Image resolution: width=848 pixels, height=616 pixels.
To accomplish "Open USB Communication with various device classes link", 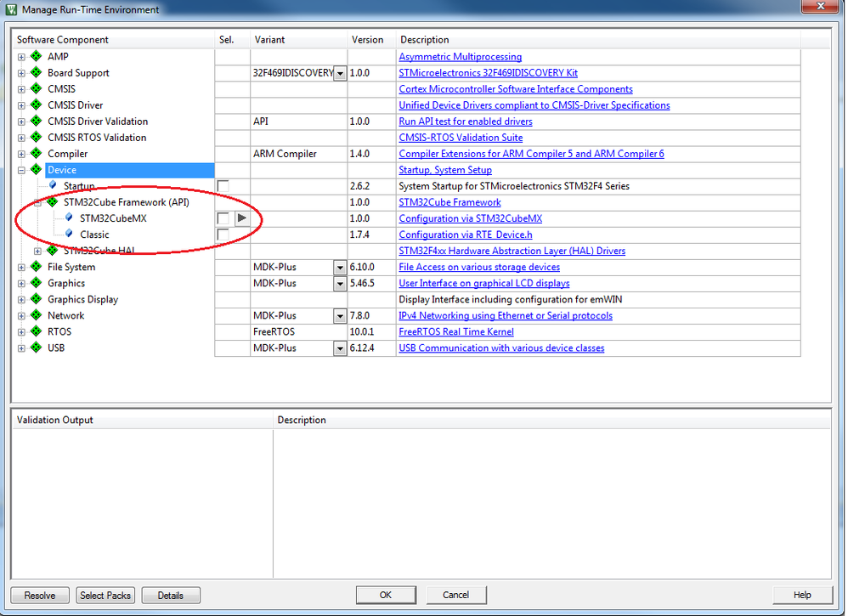I will [502, 348].
